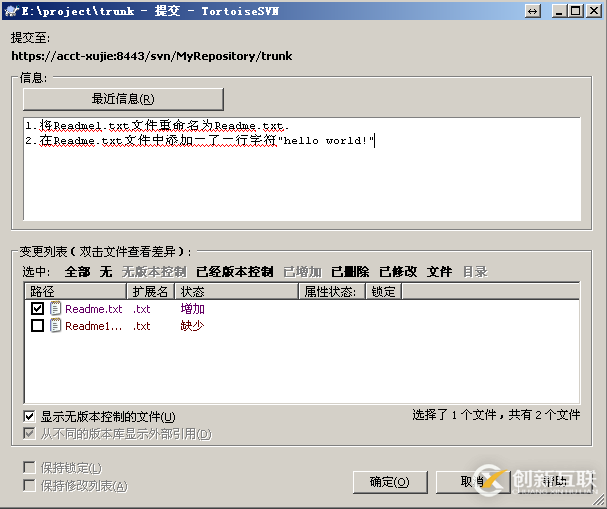
Task: Click 已增加 selection link
Action: tap(303, 272)
